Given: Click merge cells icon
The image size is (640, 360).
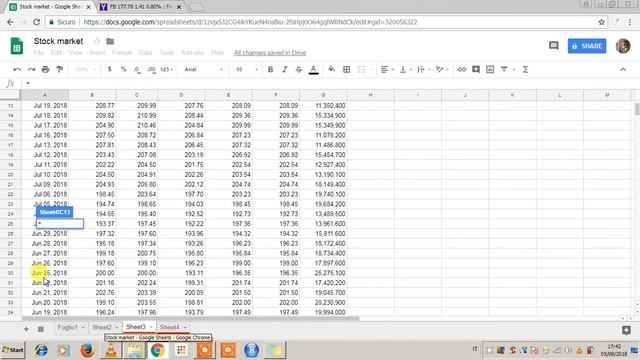Looking at the screenshot, I should pos(361,69).
